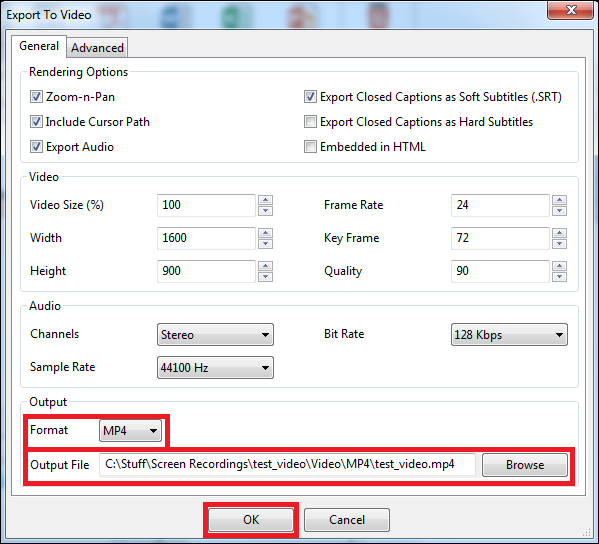Click the Output File path field
The height and width of the screenshot is (544, 599).
coord(287,465)
